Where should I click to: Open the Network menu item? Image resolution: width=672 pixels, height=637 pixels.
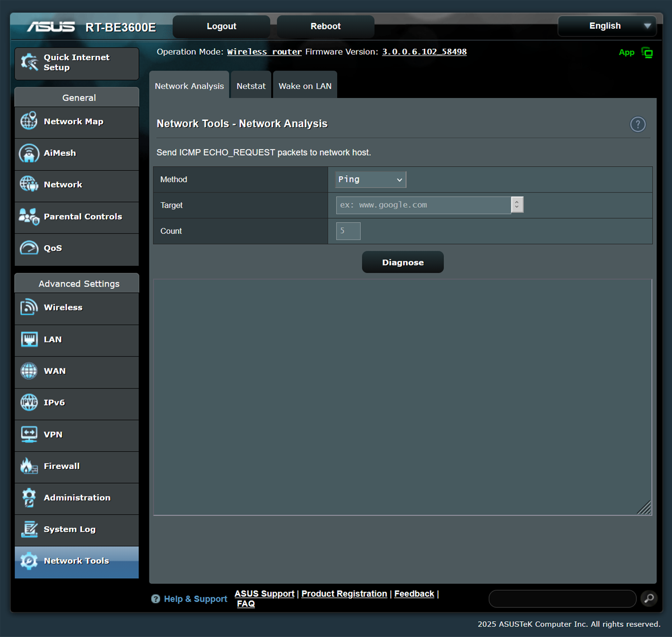pos(77,185)
